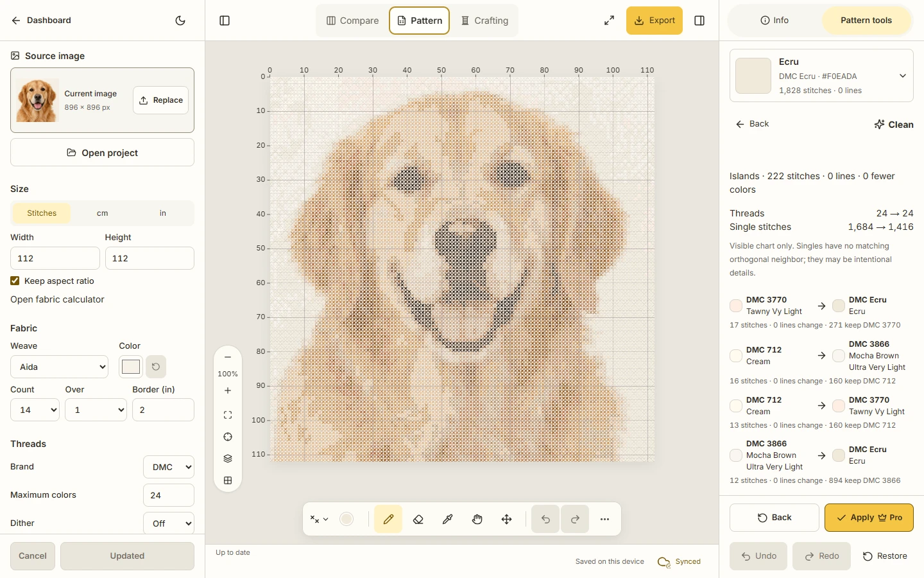Open the Dither dropdown

[x=169, y=523]
